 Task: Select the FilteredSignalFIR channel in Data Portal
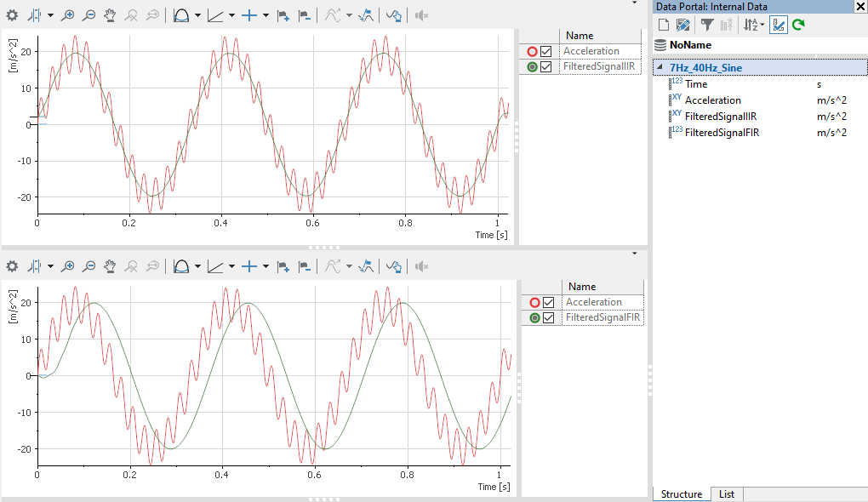(x=722, y=133)
